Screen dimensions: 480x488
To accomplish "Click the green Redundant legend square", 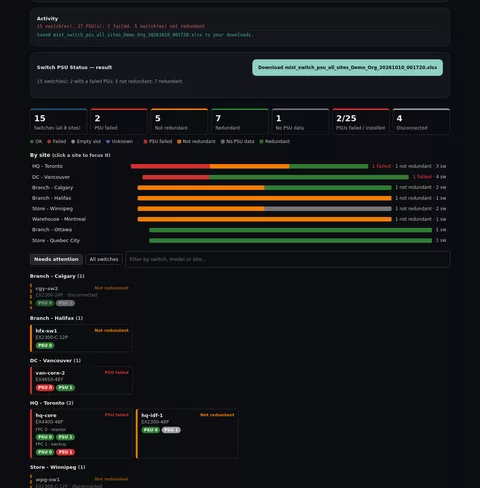I will click(x=261, y=142).
